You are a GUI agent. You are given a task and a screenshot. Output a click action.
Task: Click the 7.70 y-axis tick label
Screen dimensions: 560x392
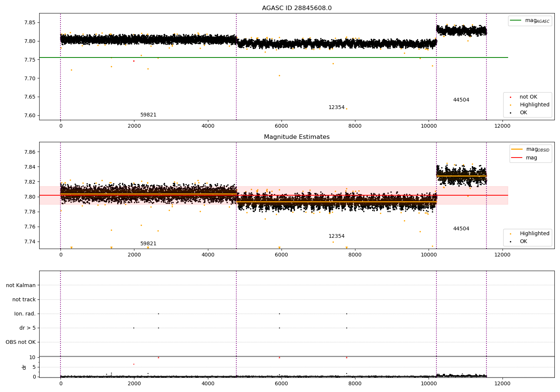29,79
